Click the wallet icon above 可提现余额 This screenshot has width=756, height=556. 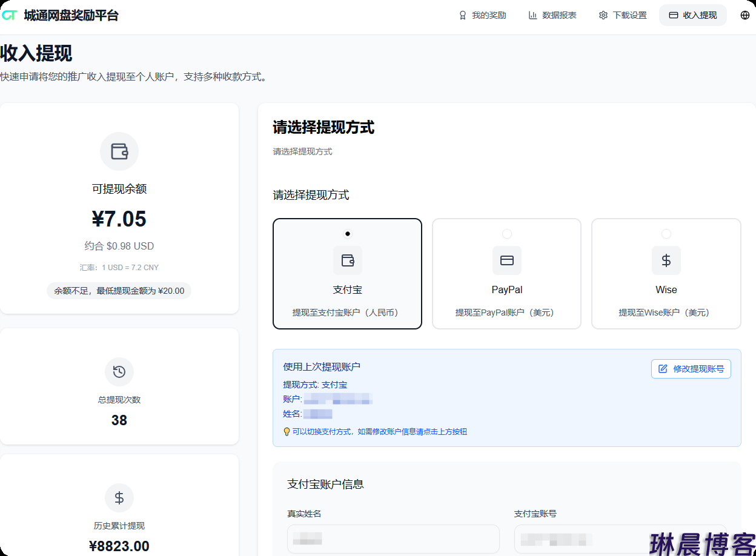pyautogui.click(x=119, y=151)
